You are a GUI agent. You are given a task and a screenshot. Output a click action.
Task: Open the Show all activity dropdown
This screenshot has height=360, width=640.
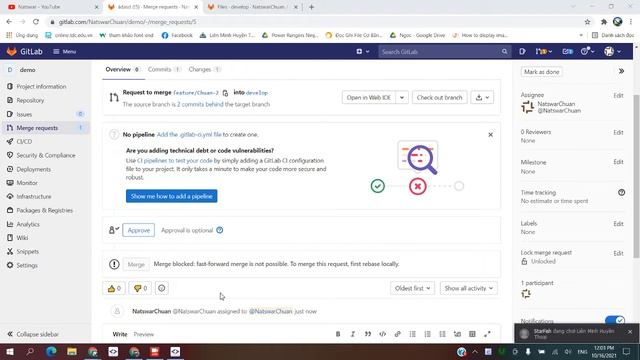469,288
